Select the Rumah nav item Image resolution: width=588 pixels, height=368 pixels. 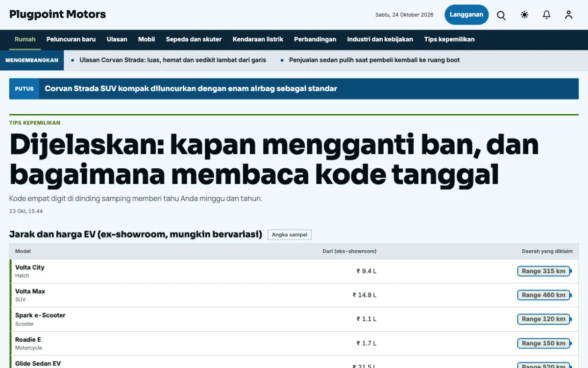click(x=25, y=39)
